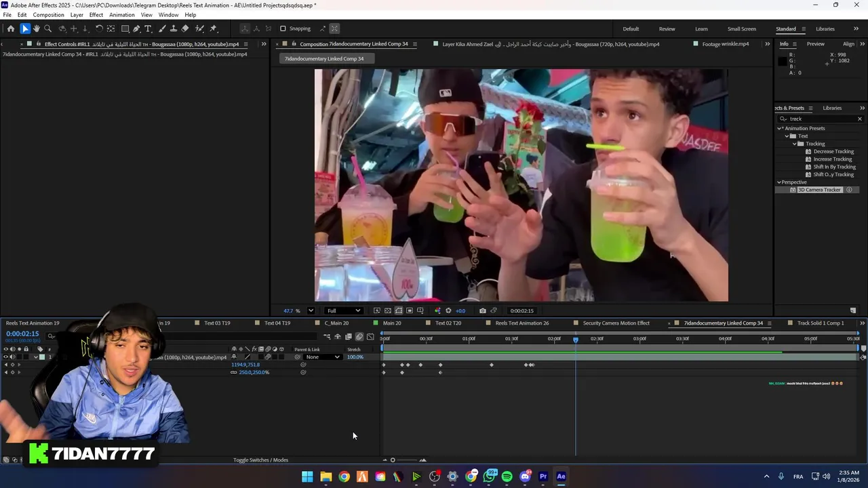Enable motion blur for timeline layers
The height and width of the screenshot is (488, 868).
point(359,337)
